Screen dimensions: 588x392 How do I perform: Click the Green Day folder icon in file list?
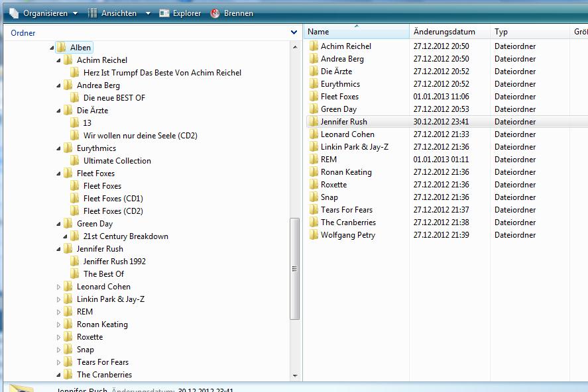314,109
